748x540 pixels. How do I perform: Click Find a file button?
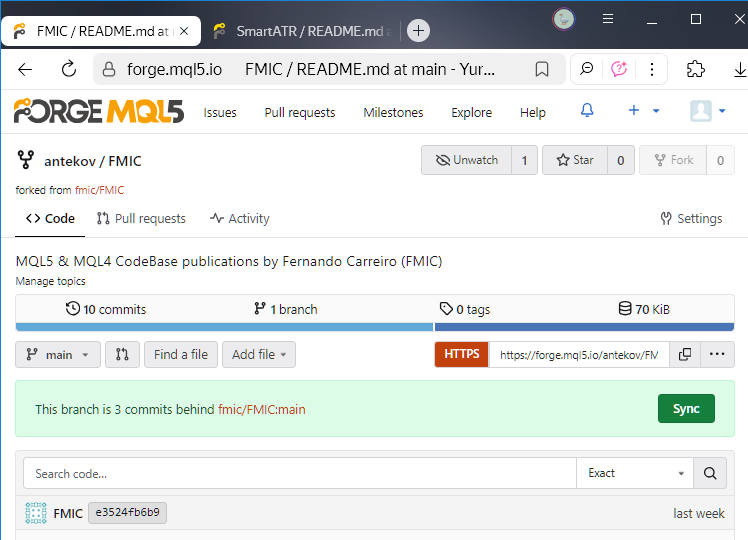coord(181,354)
